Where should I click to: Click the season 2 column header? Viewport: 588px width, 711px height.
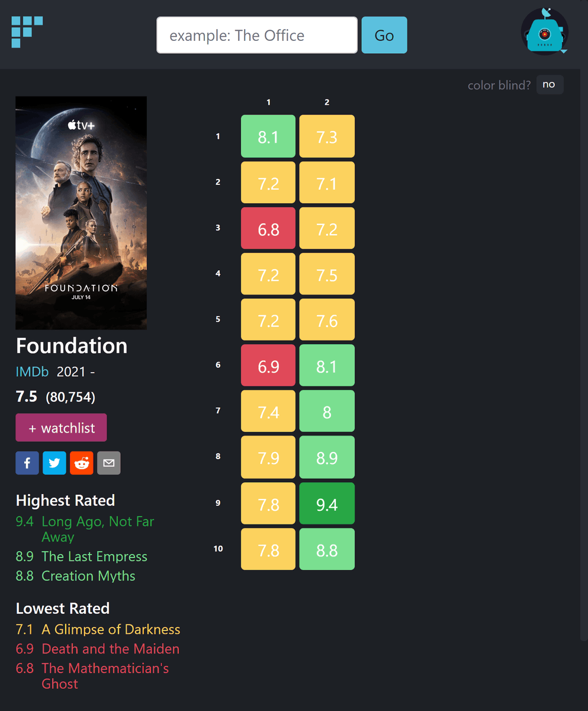click(327, 103)
